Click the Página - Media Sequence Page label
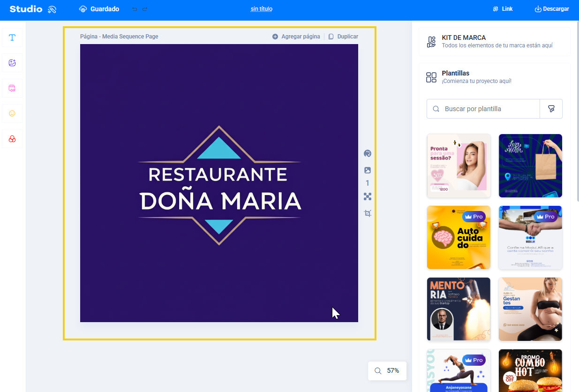Screen dimensions: 579x392 (119, 37)
